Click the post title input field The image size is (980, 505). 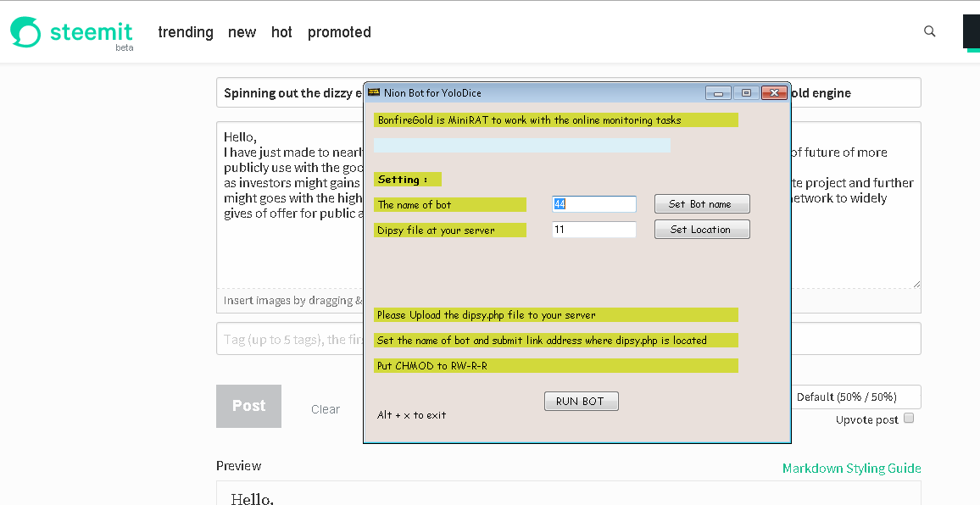569,92
